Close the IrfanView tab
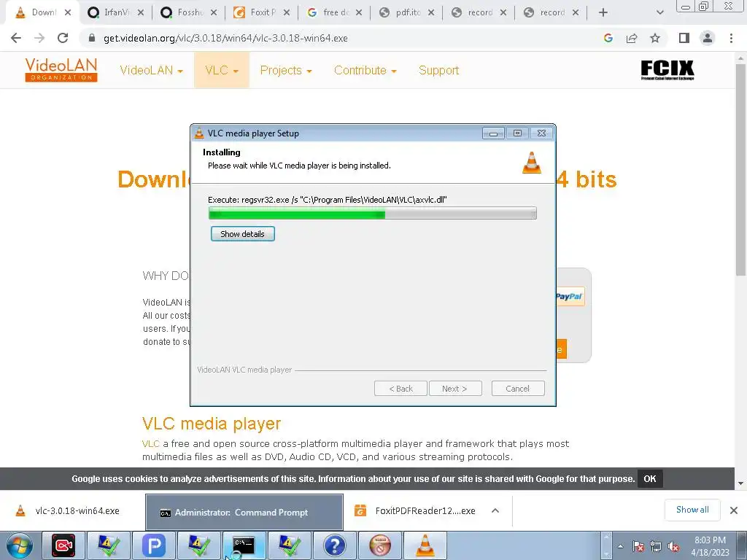 pyautogui.click(x=141, y=13)
